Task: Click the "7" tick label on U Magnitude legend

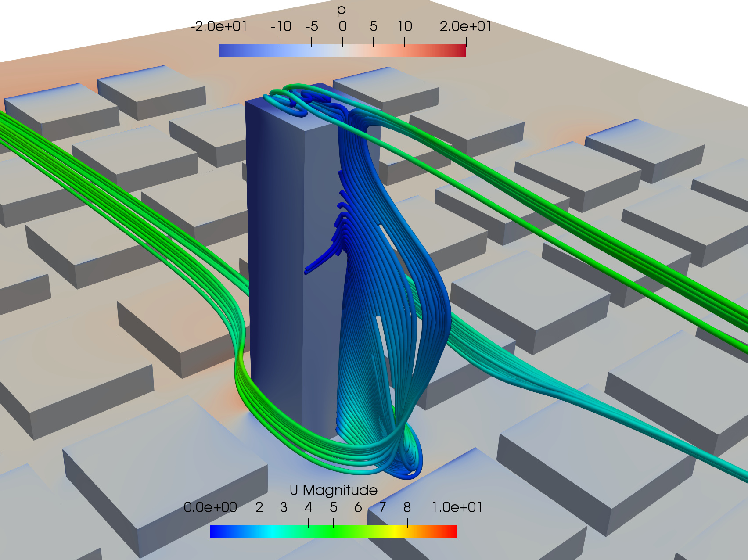Action: pos(382,507)
